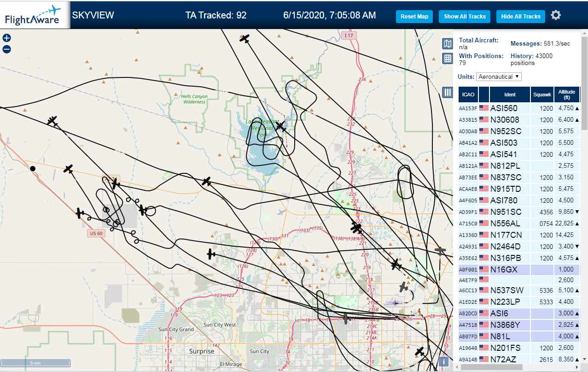
Task: Click the US 60 highway shield
Action: click(x=96, y=233)
